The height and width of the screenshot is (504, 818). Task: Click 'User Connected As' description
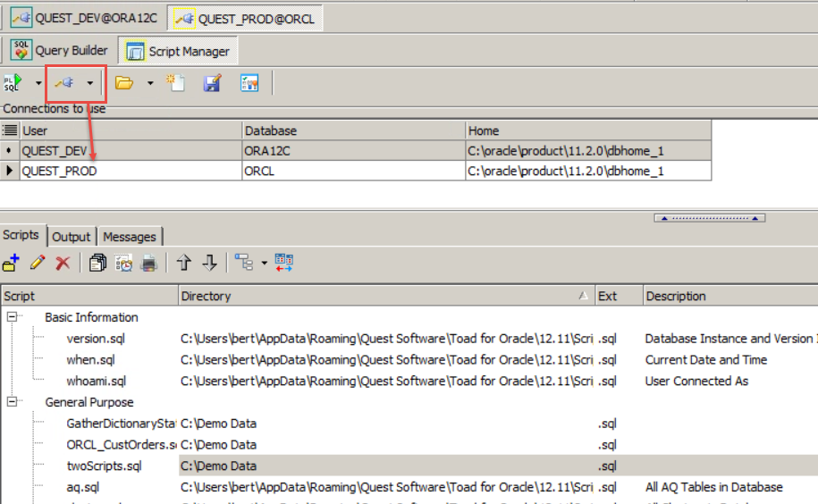coord(696,381)
